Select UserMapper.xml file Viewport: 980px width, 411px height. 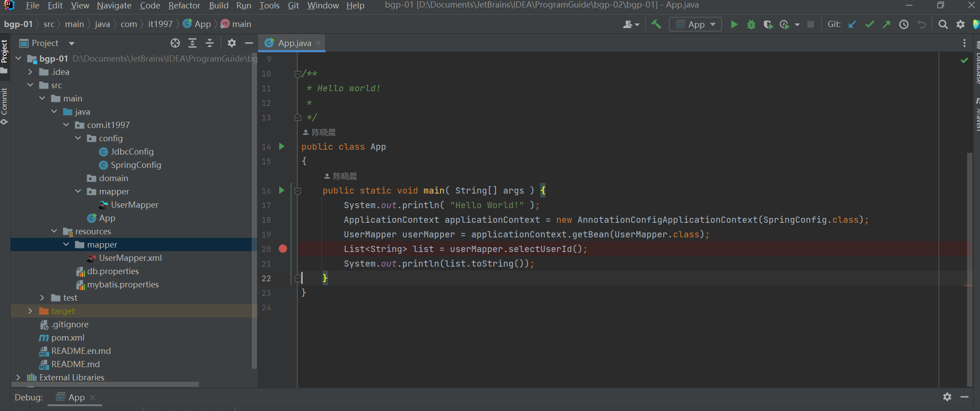click(x=124, y=258)
